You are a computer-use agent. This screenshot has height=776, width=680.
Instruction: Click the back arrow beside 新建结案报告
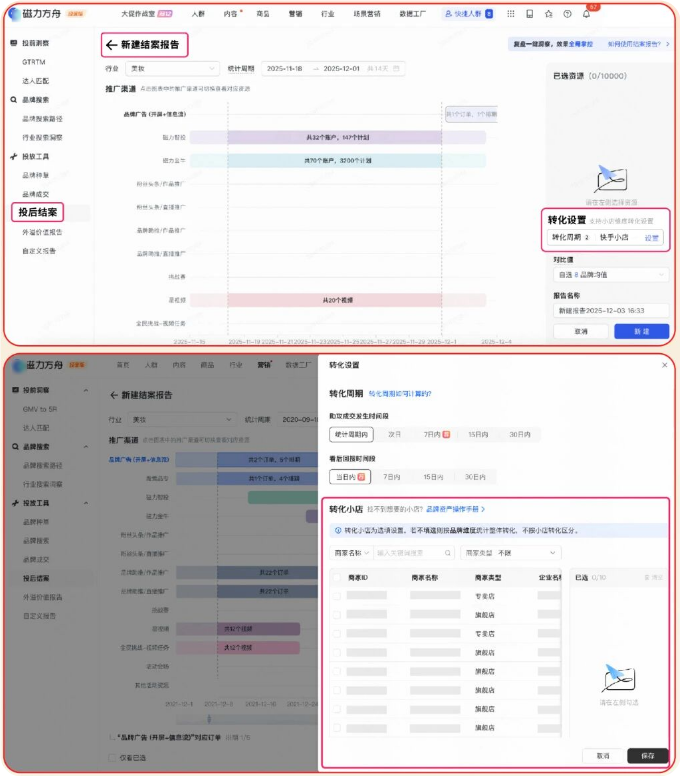(111, 45)
